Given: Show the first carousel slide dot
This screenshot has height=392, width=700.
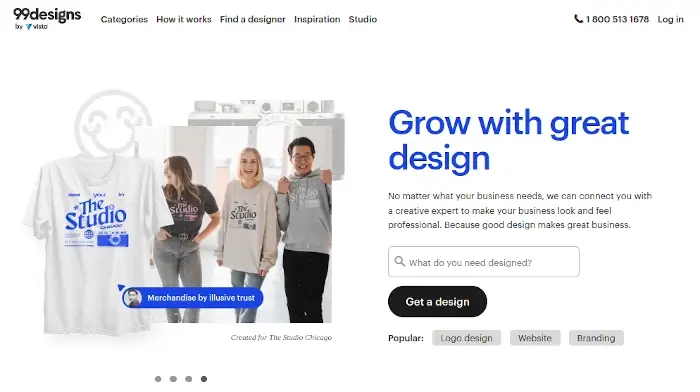Looking at the screenshot, I should 158,379.
